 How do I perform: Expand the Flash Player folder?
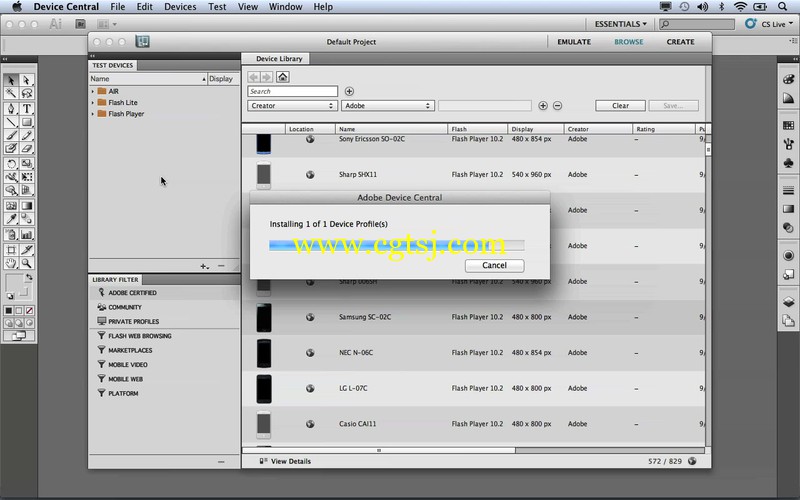(x=92, y=114)
